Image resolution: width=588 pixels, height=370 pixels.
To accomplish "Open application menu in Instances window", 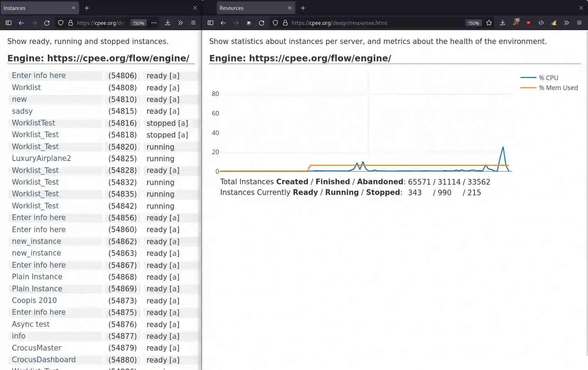I will click(x=193, y=23).
